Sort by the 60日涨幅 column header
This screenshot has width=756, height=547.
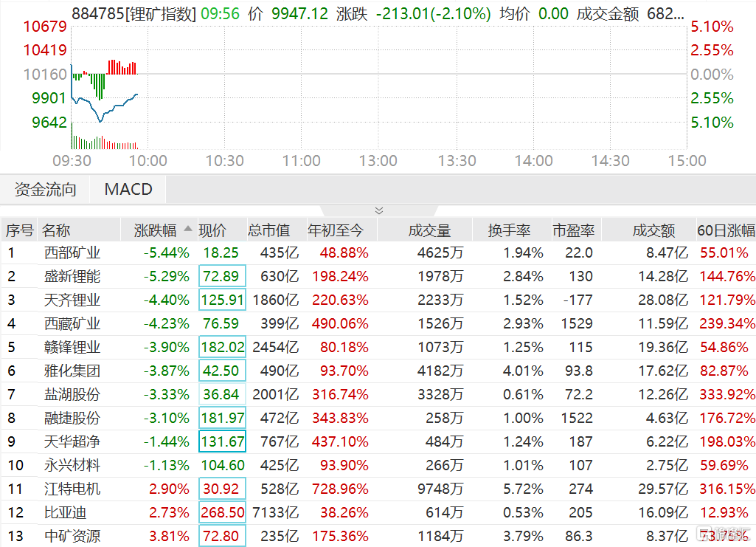(726, 230)
